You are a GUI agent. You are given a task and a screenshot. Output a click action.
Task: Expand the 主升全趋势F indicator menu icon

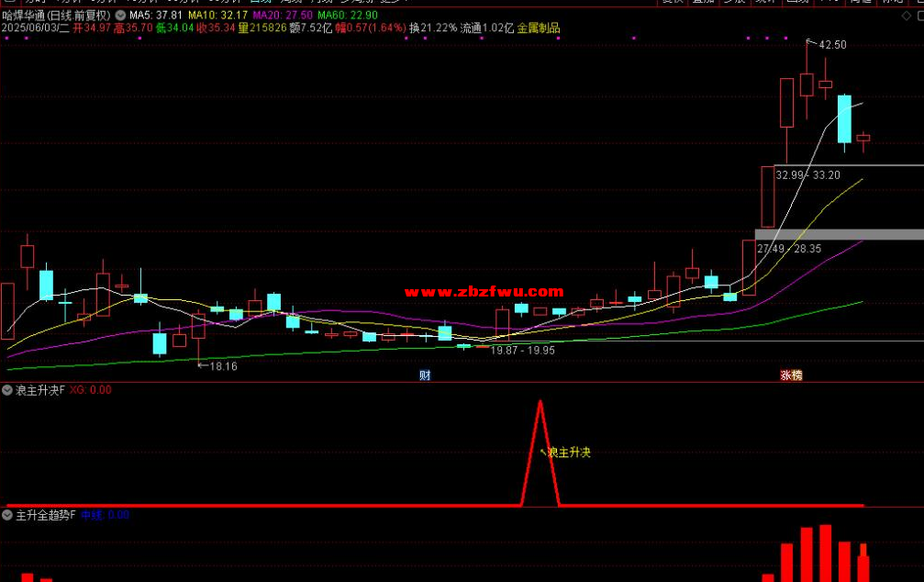click(7, 515)
